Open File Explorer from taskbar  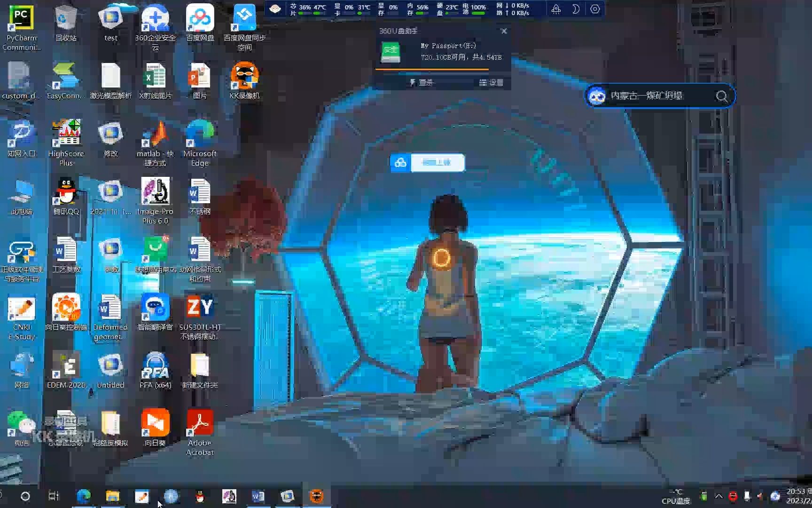click(113, 496)
